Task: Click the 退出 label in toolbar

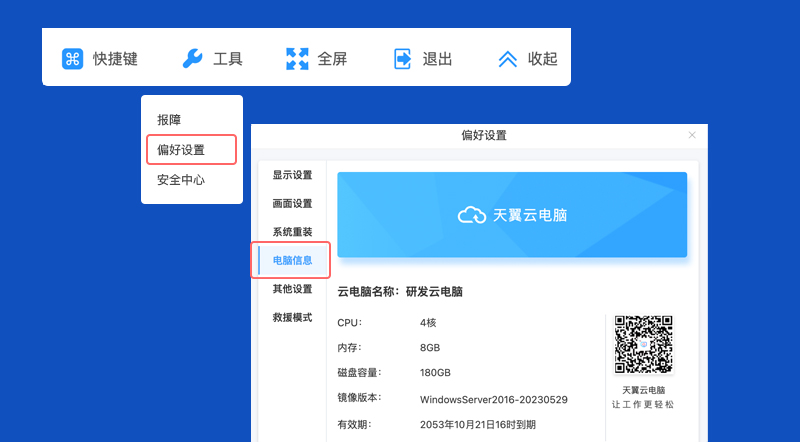Action: 437,59
